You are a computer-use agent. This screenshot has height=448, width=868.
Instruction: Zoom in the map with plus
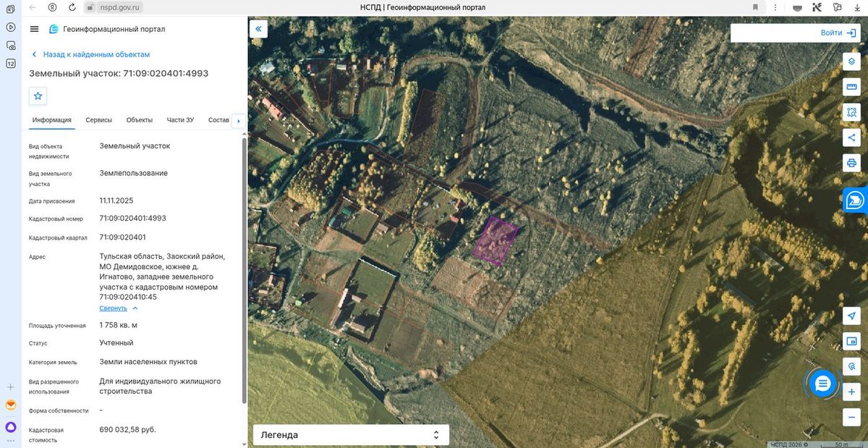click(851, 392)
